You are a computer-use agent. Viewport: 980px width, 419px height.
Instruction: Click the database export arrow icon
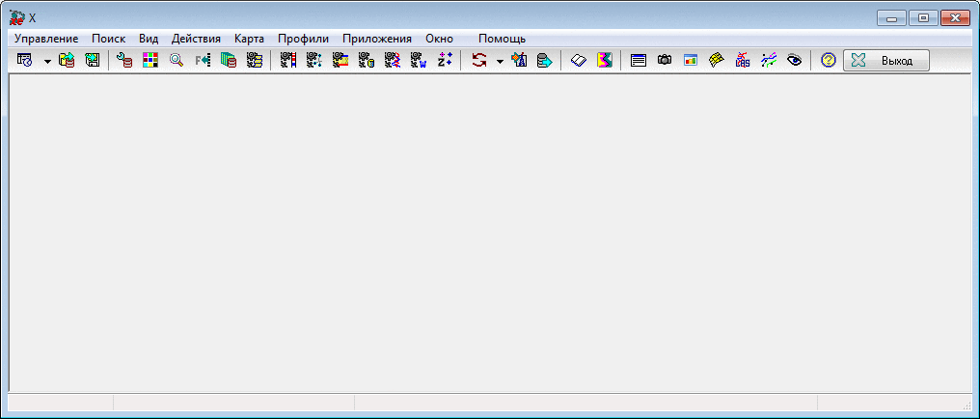545,61
